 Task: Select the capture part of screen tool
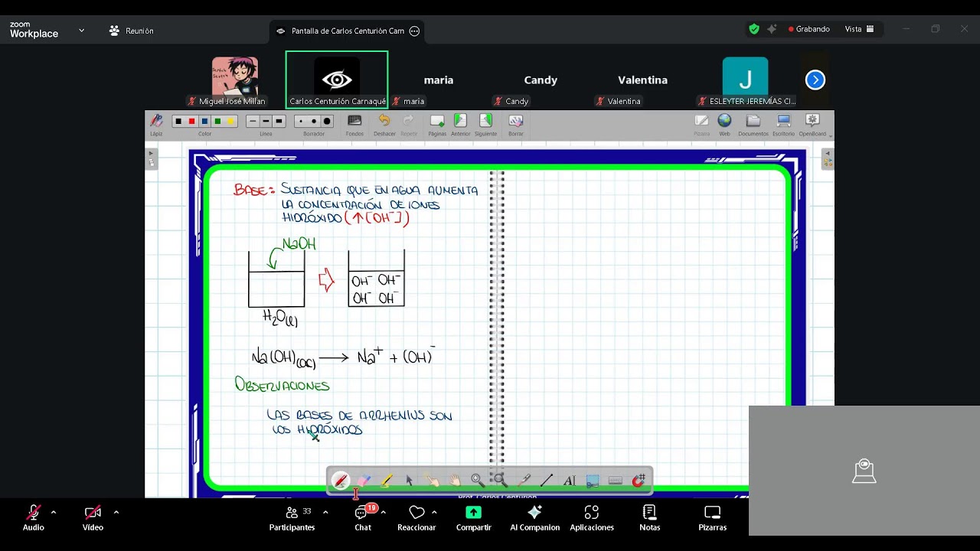tap(593, 481)
